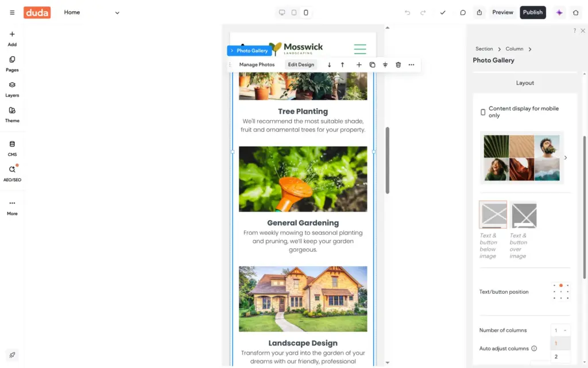Switch to mobile view
Screen dimensions: 588x368
coord(306,13)
